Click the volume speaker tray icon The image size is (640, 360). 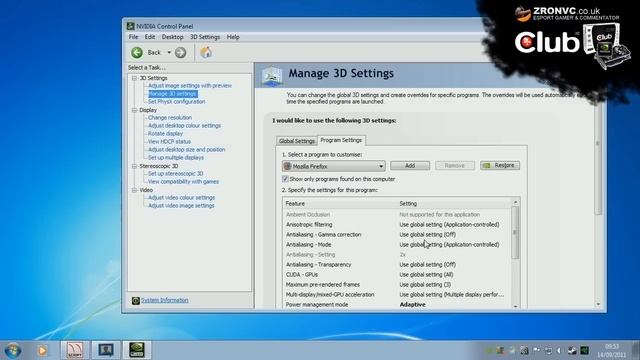[x=559, y=350]
